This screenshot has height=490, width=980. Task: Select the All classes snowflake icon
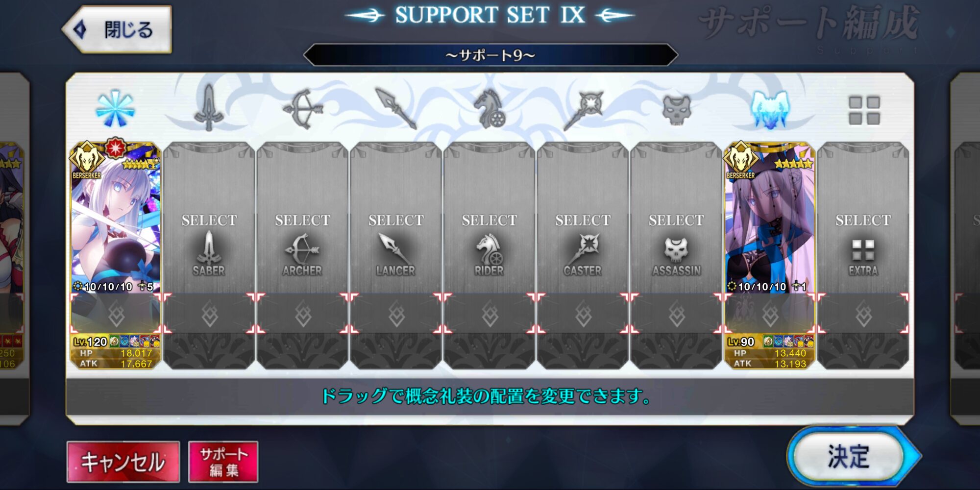click(115, 109)
